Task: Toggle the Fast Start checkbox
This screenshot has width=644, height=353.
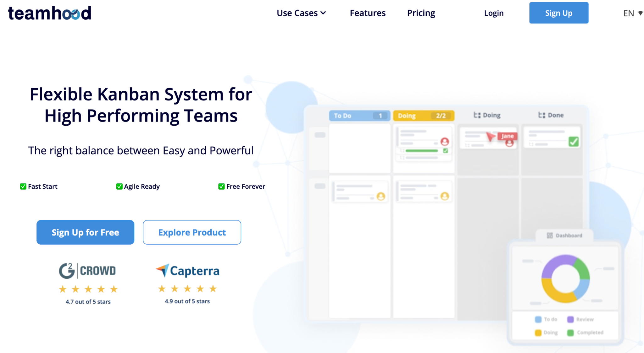Action: pyautogui.click(x=23, y=186)
